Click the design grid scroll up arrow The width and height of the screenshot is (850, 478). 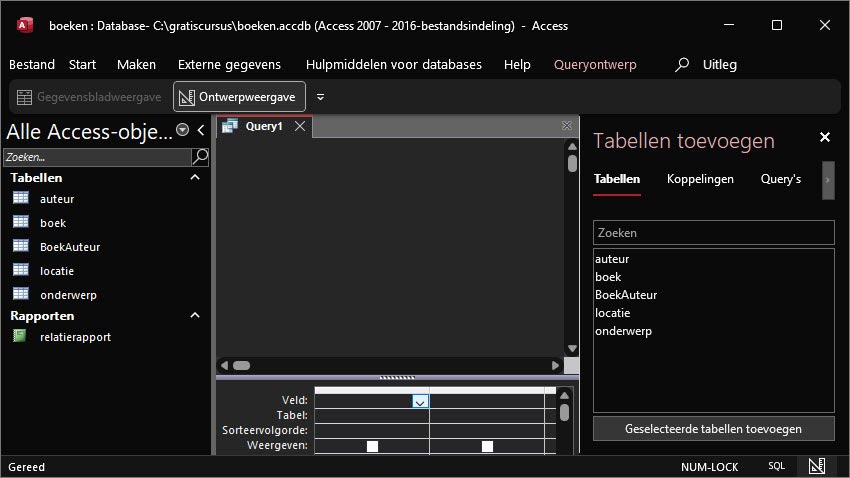564,395
